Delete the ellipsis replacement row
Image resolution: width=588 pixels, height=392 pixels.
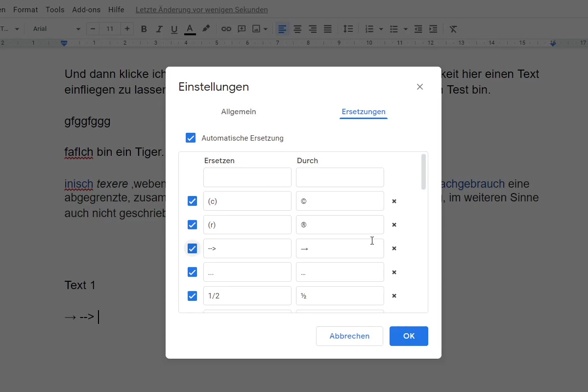[394, 272]
